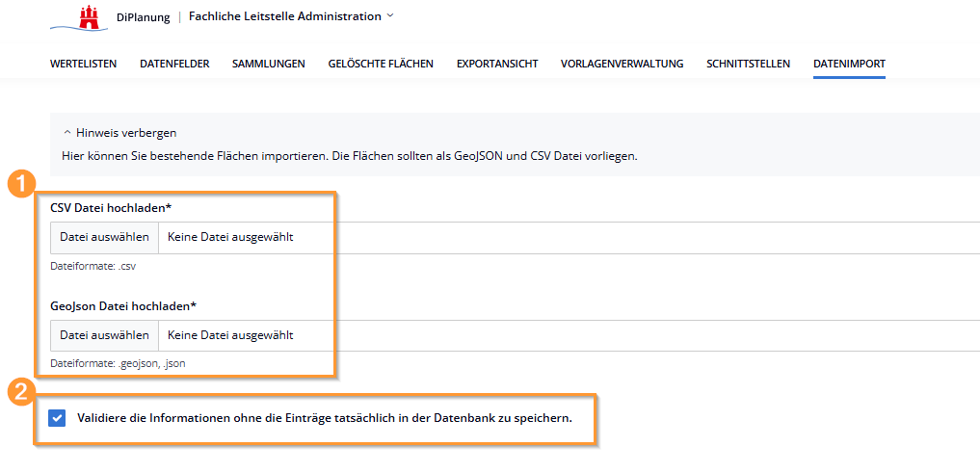This screenshot has height=473, width=980.
Task: Click the orange number 1 marker
Action: [22, 185]
